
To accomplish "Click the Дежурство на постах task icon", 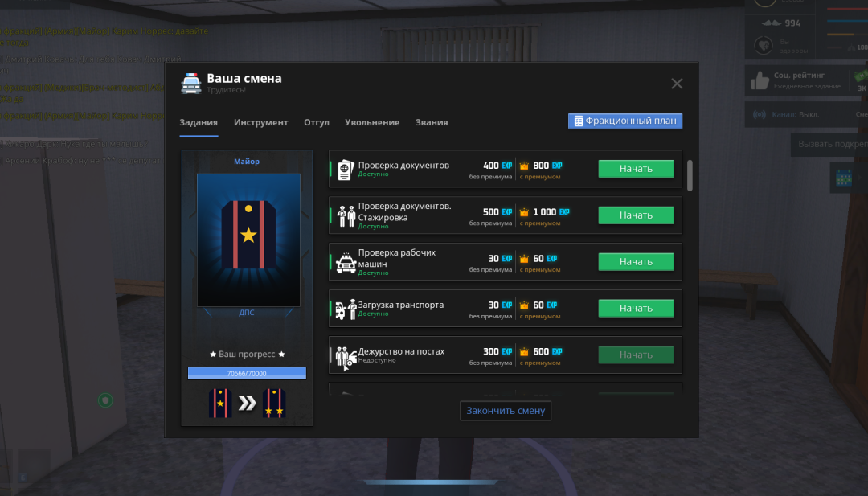I will [x=346, y=355].
